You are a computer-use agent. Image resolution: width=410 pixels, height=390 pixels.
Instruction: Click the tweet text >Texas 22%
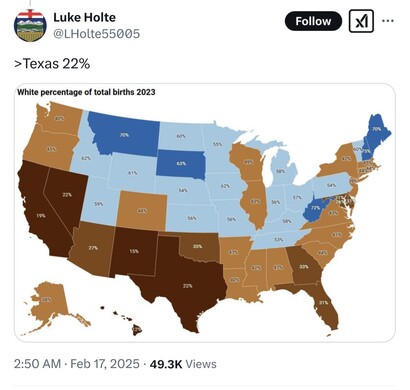point(52,64)
